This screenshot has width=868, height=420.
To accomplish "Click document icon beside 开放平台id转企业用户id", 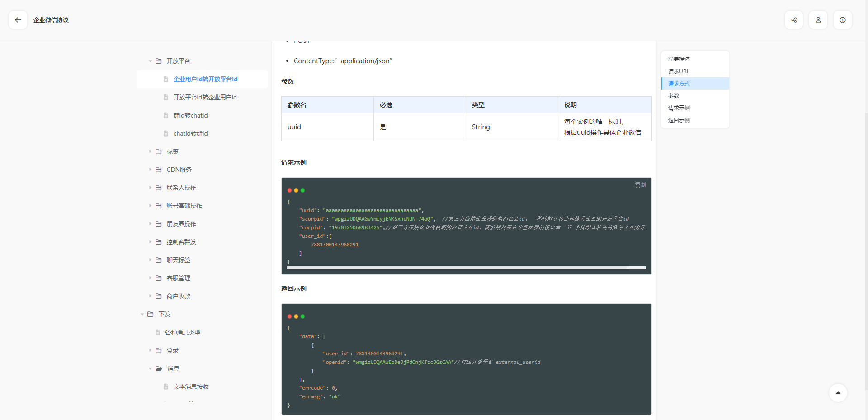I will [166, 97].
